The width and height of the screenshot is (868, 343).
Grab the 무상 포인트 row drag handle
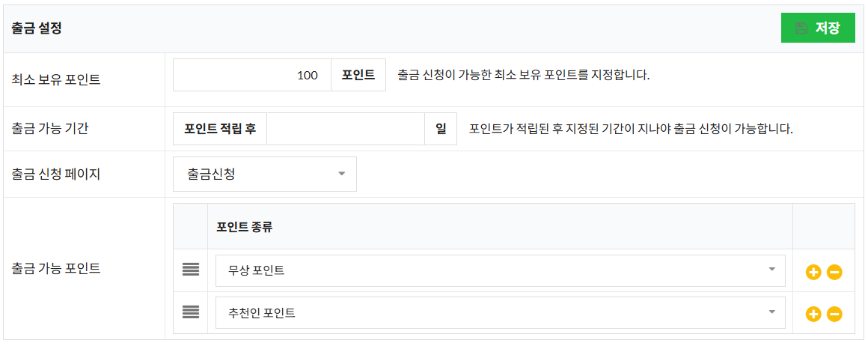pyautogui.click(x=191, y=270)
